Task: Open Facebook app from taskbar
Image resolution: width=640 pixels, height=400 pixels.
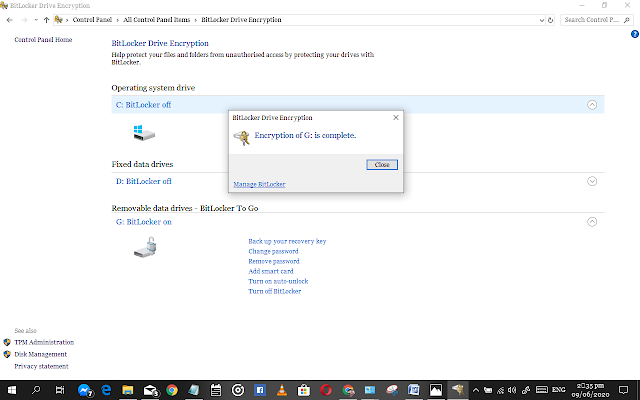Action: pos(260,390)
